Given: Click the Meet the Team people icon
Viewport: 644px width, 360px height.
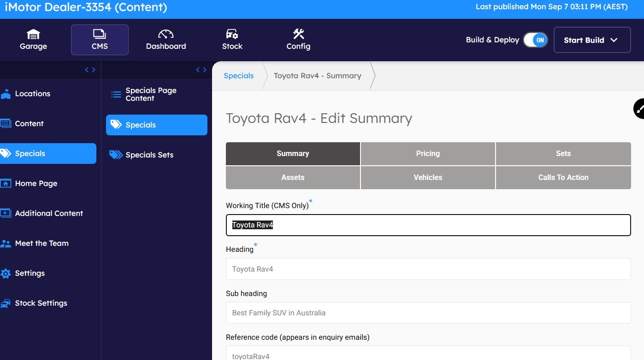Looking at the screenshot, I should [x=6, y=244].
